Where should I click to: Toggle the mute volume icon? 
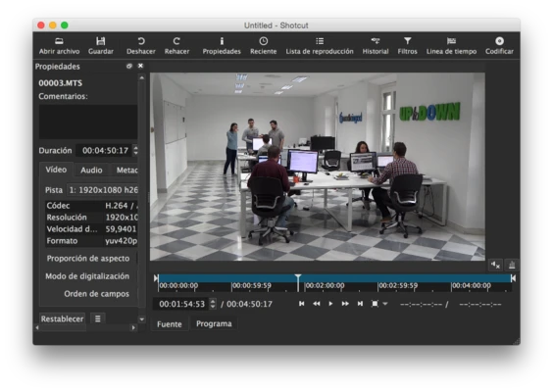pyautogui.click(x=495, y=265)
